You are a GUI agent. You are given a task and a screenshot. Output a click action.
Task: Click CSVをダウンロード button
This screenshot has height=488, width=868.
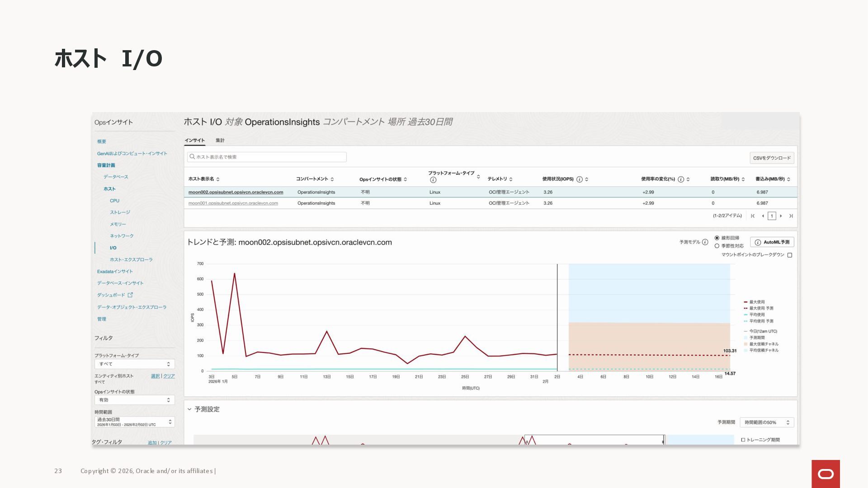coord(772,158)
